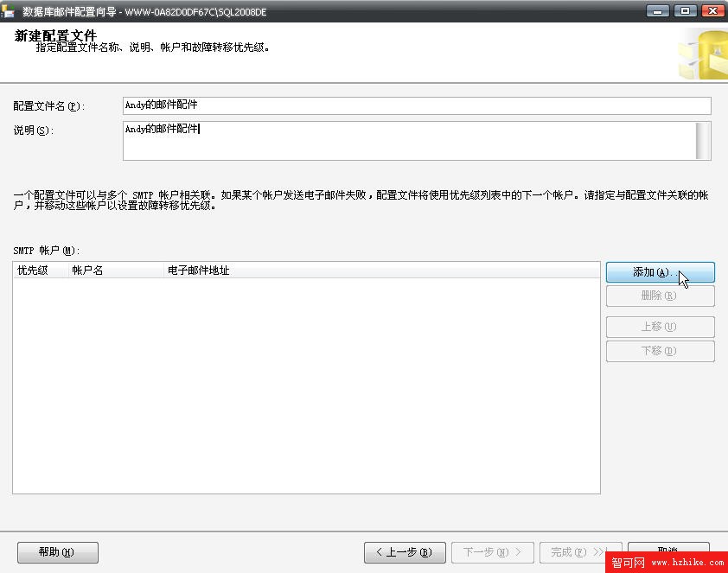Close the database mail wizard window
Image resolution: width=728 pixels, height=573 pixels.
[712, 10]
